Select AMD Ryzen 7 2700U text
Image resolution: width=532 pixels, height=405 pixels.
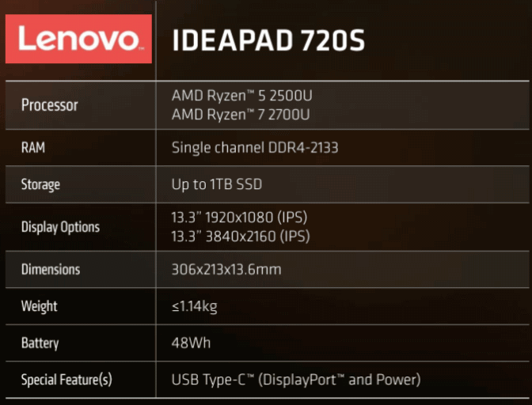point(241,115)
